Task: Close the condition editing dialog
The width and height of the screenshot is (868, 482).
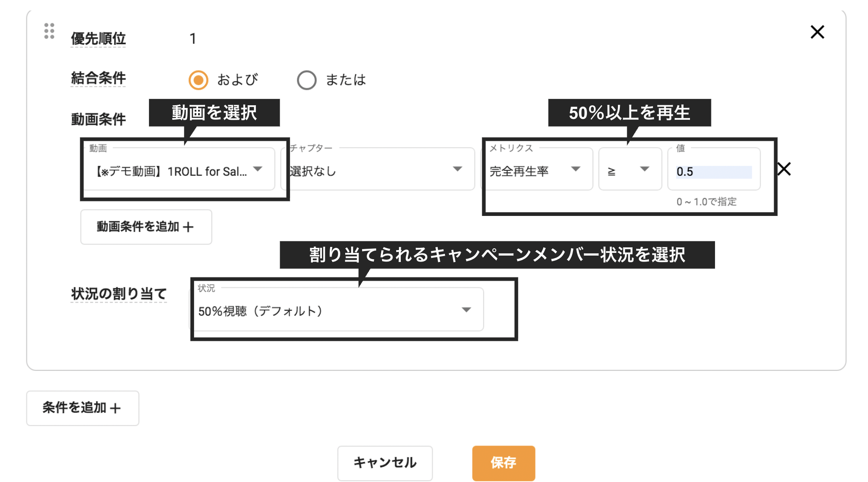Action: coord(817,32)
